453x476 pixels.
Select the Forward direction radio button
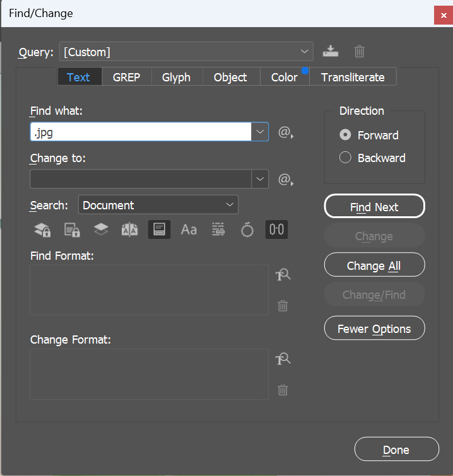tap(345, 135)
